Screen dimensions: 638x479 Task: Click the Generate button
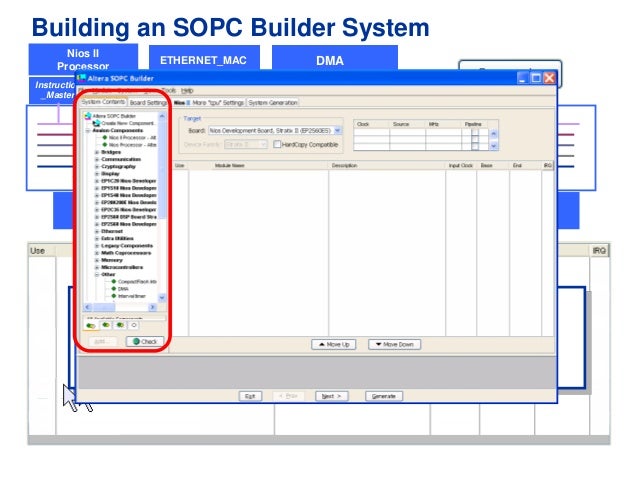[x=384, y=396]
